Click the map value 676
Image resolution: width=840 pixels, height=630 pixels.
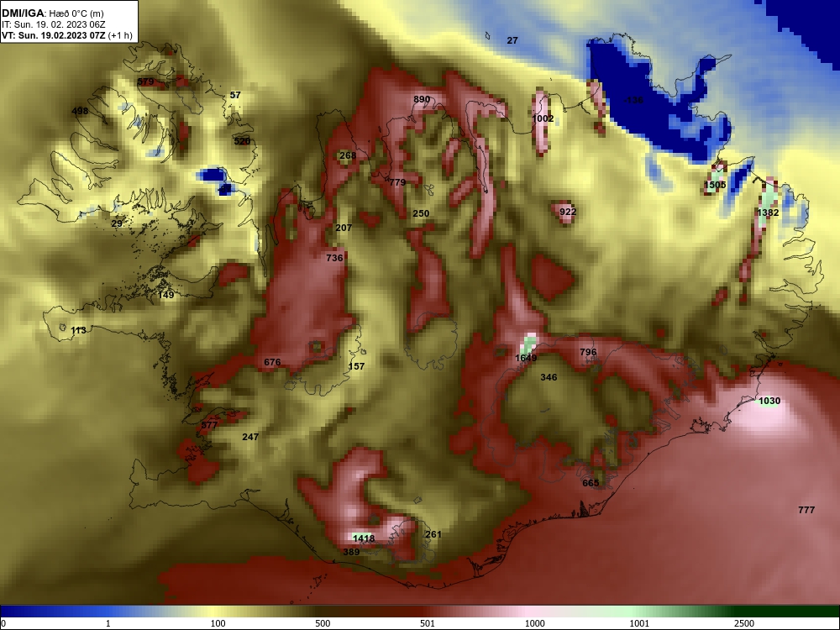pyautogui.click(x=272, y=362)
